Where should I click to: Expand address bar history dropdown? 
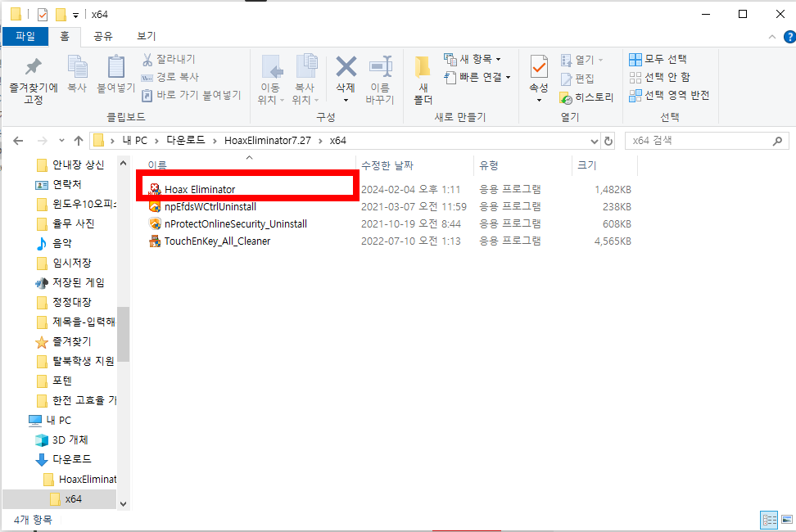coord(595,141)
